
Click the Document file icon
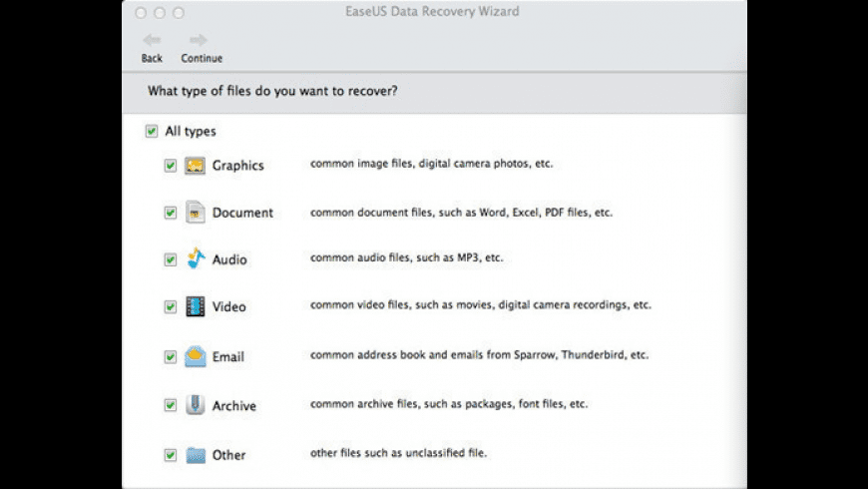pos(195,213)
